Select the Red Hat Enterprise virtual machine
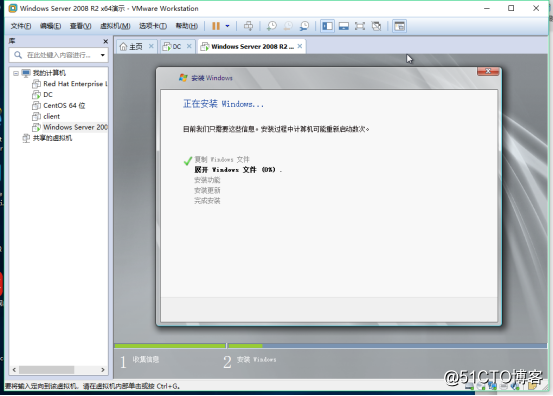The width and height of the screenshot is (553, 396). point(75,84)
